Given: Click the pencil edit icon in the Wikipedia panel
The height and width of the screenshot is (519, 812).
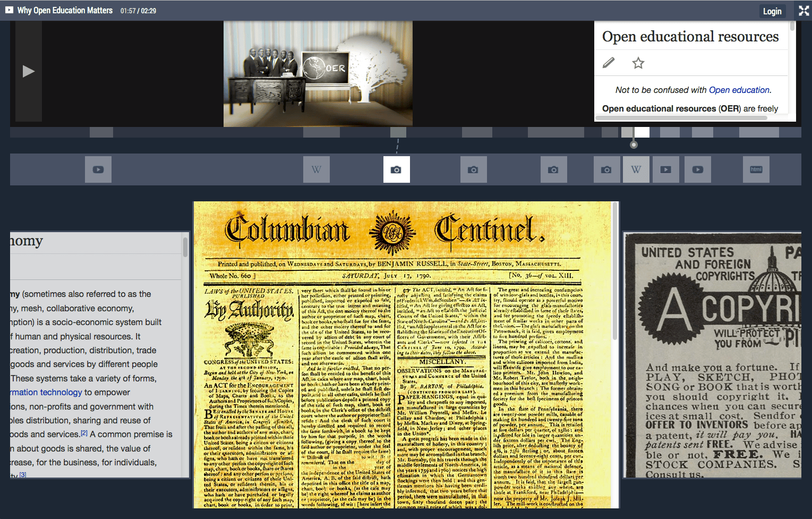Looking at the screenshot, I should [609, 63].
